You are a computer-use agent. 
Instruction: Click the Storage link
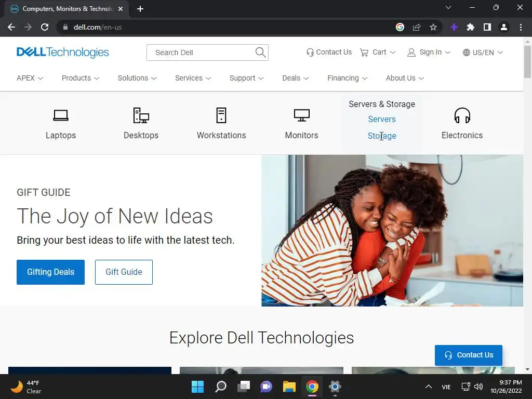coord(382,136)
